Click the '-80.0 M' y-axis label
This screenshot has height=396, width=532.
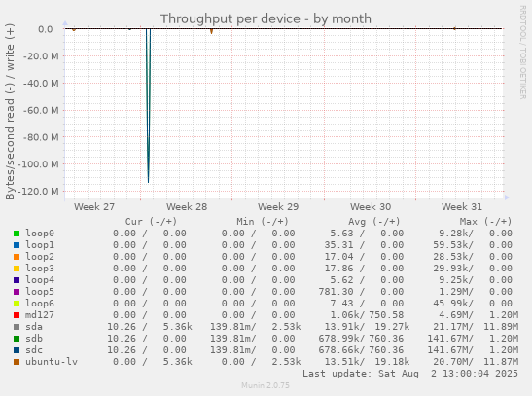click(41, 137)
